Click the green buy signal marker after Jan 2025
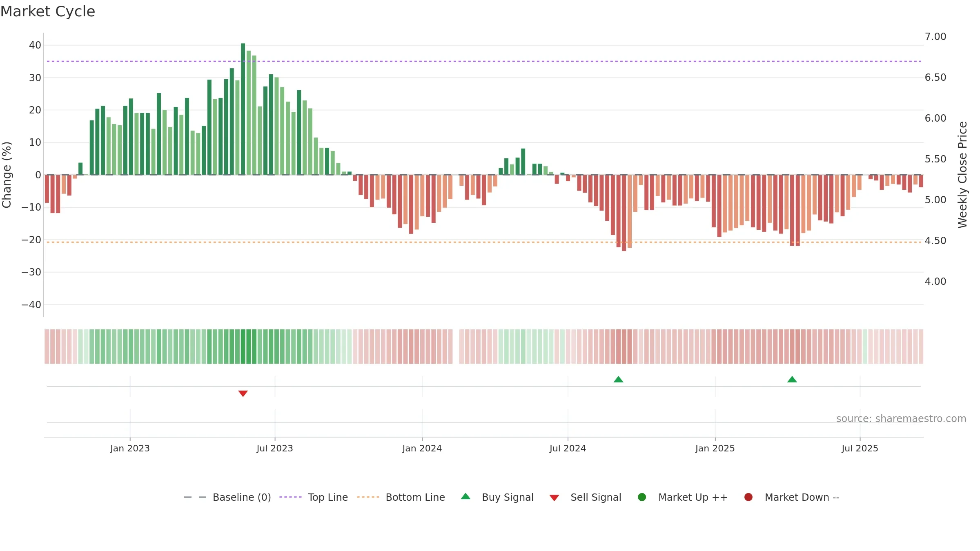Screen dimensions: 980x551 [792, 379]
